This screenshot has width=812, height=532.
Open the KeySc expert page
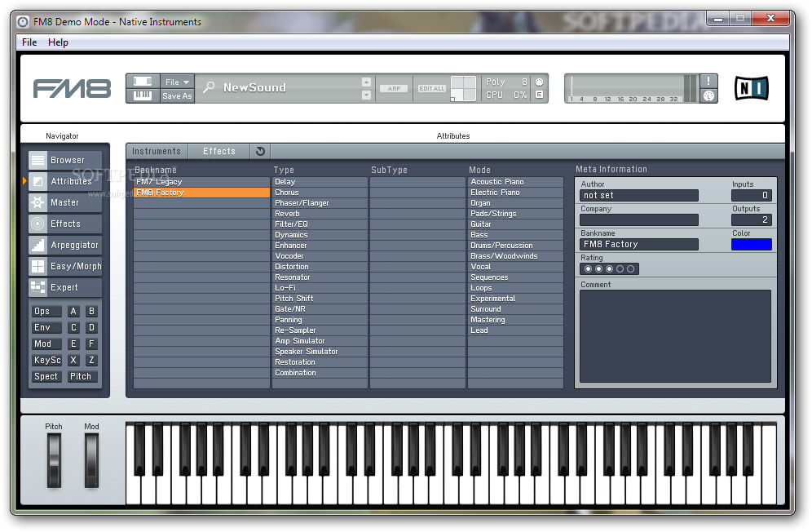coord(46,361)
